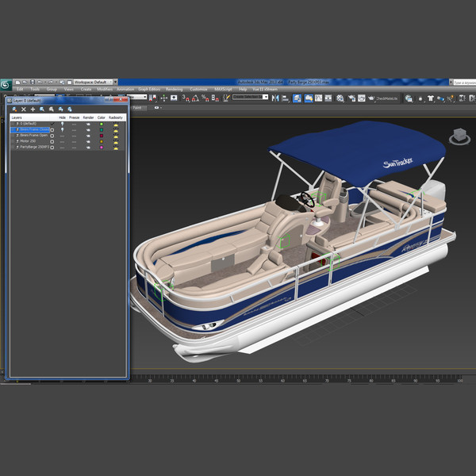
Task: Toggle Hide for Bimini Frame Closed layer
Action: (x=62, y=129)
